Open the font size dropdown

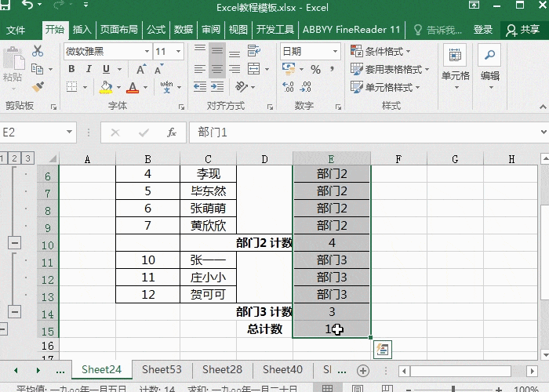[x=179, y=52]
